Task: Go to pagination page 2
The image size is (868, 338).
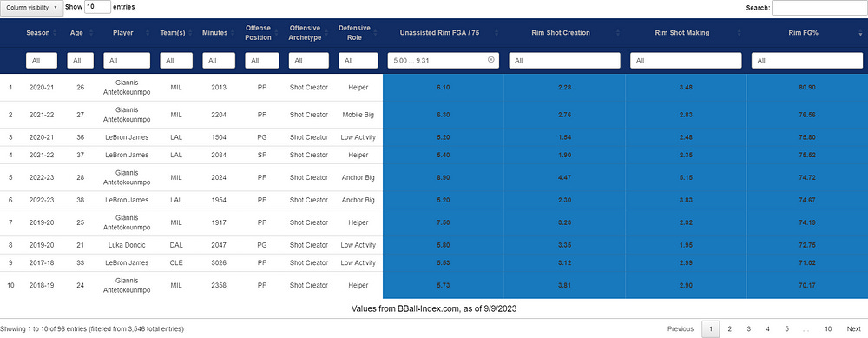Action: point(730,329)
